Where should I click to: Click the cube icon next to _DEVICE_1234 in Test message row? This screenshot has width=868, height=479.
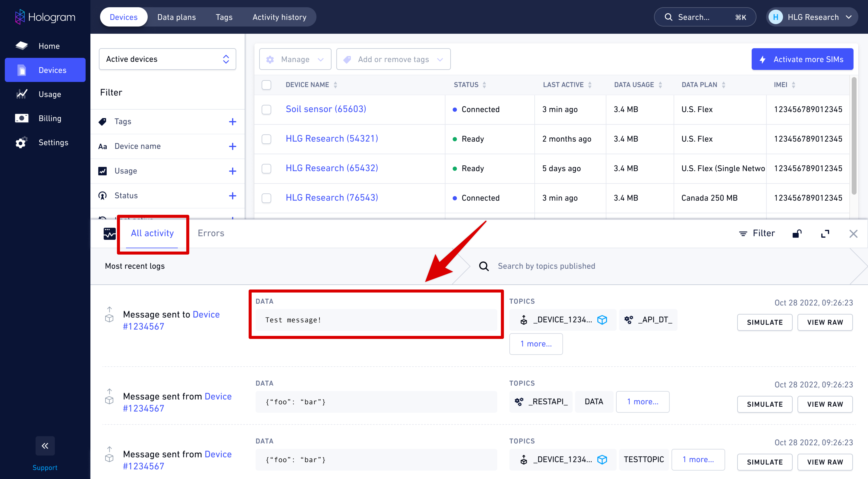click(602, 320)
